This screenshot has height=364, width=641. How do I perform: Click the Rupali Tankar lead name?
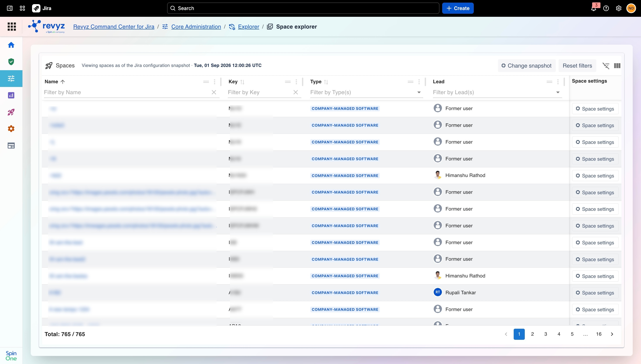460,293
